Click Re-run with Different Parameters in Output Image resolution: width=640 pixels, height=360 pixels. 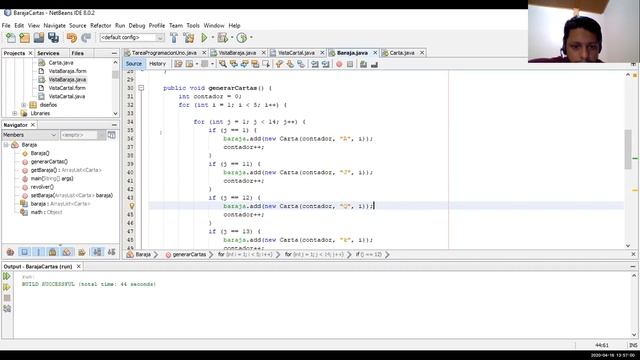pos(7,287)
